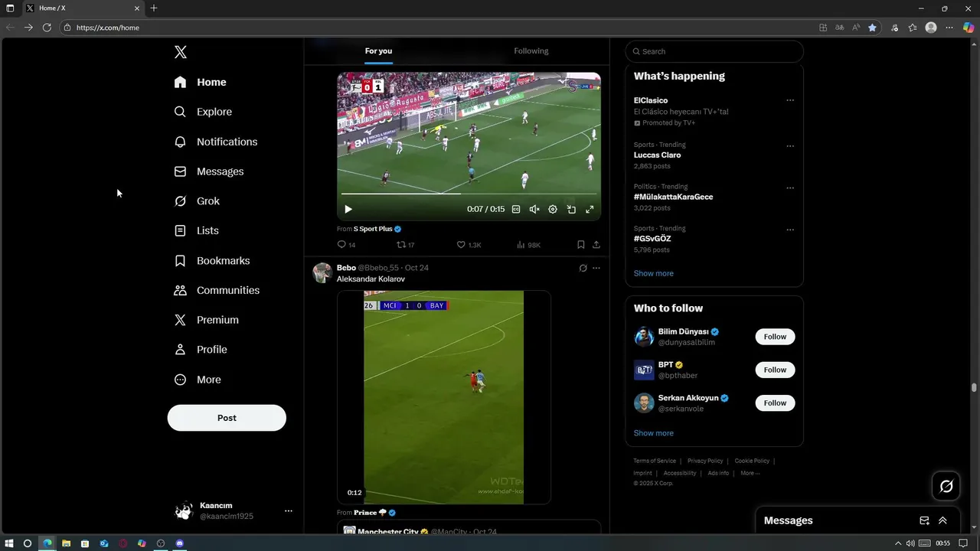Open video playback settings gear
Image resolution: width=980 pixels, height=551 pixels.
click(553, 209)
